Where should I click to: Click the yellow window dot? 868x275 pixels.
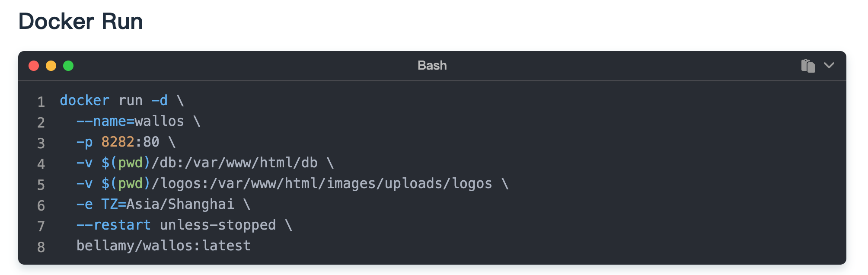[51, 66]
